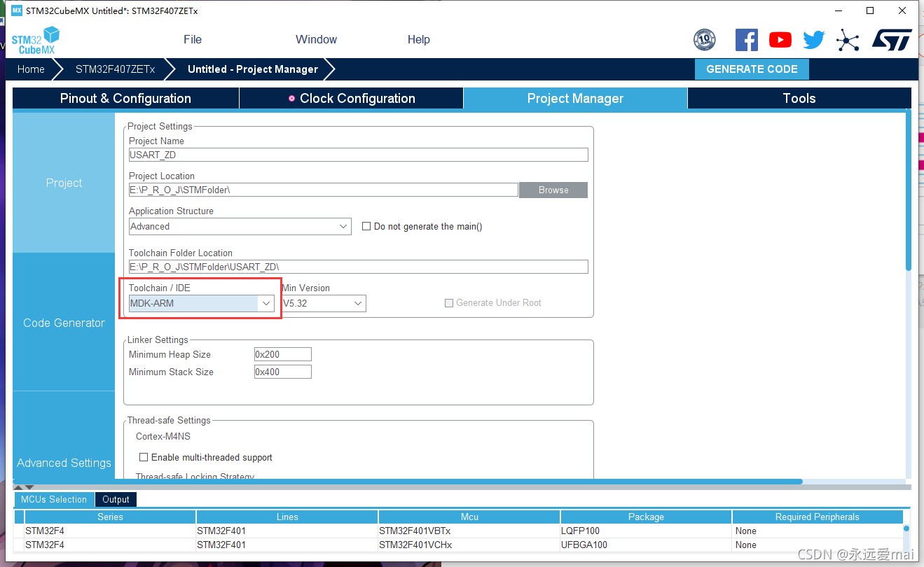This screenshot has width=924, height=567.
Task: Sort by Mcu column header
Action: tap(469, 517)
